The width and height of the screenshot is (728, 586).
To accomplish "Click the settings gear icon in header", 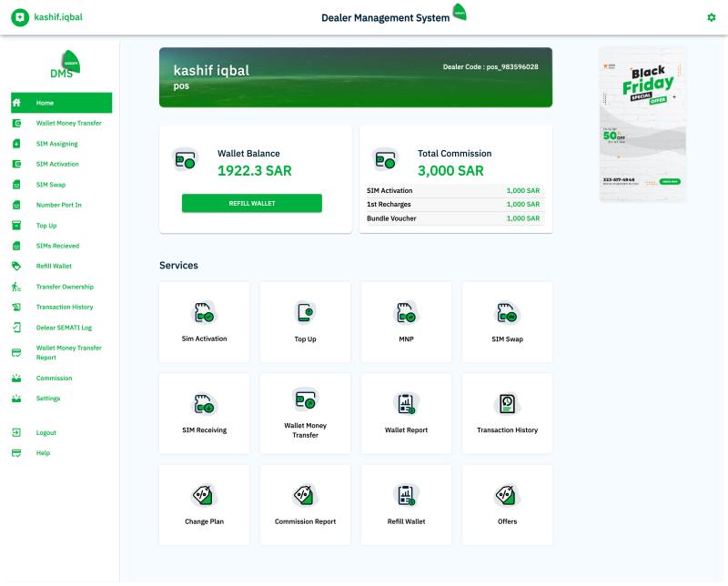I will coord(712,17).
